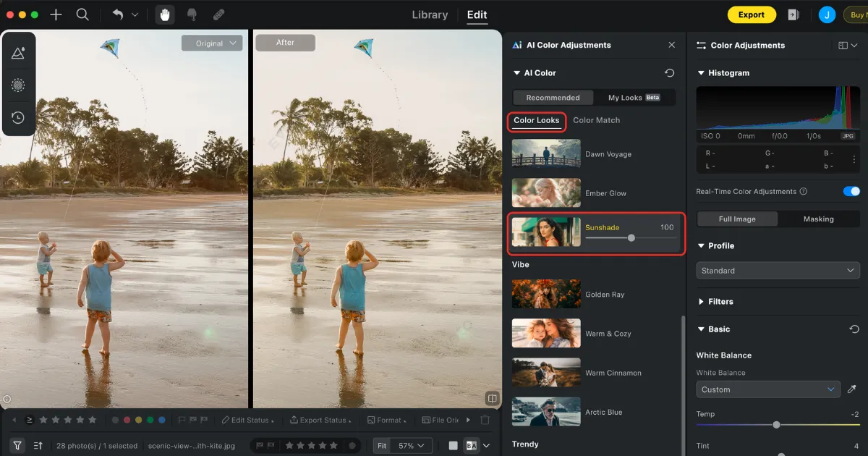Click the filmstrip left scroll arrow

(14, 420)
